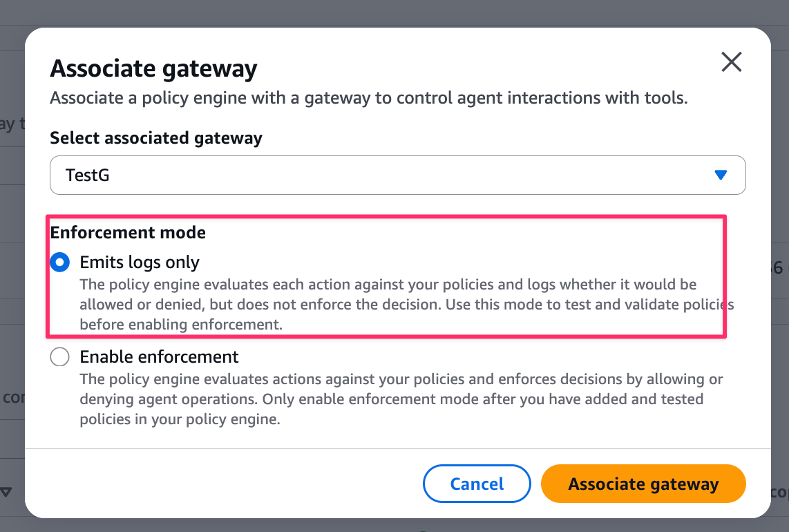Viewport: 789px width, 532px height.
Task: Confirm with the orange Associate gateway button
Action: click(x=643, y=484)
